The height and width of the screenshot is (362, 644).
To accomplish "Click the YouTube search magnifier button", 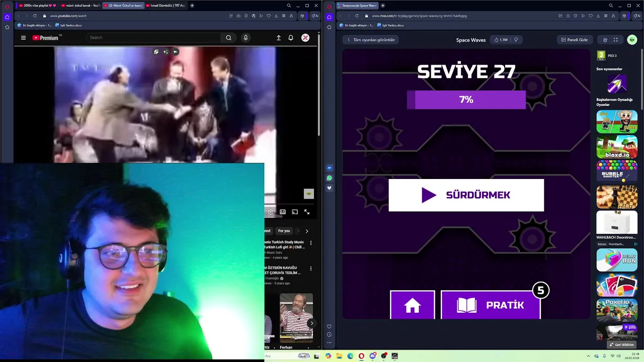I will tap(228, 38).
